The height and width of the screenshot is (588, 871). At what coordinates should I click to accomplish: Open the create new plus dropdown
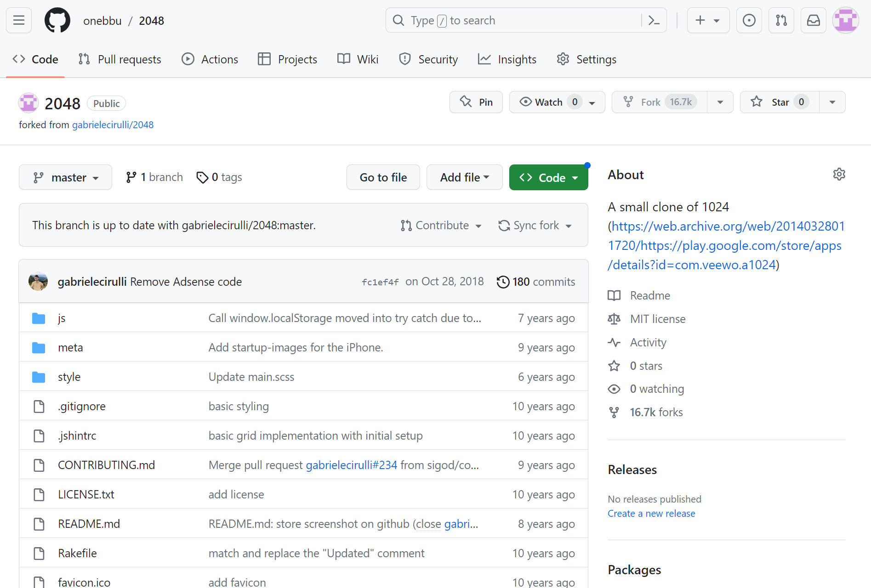coord(708,20)
